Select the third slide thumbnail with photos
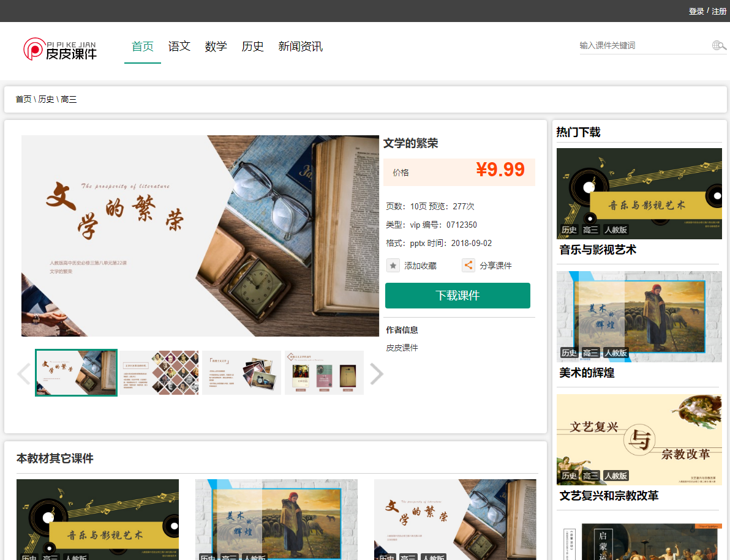This screenshot has height=560, width=730. click(x=242, y=373)
